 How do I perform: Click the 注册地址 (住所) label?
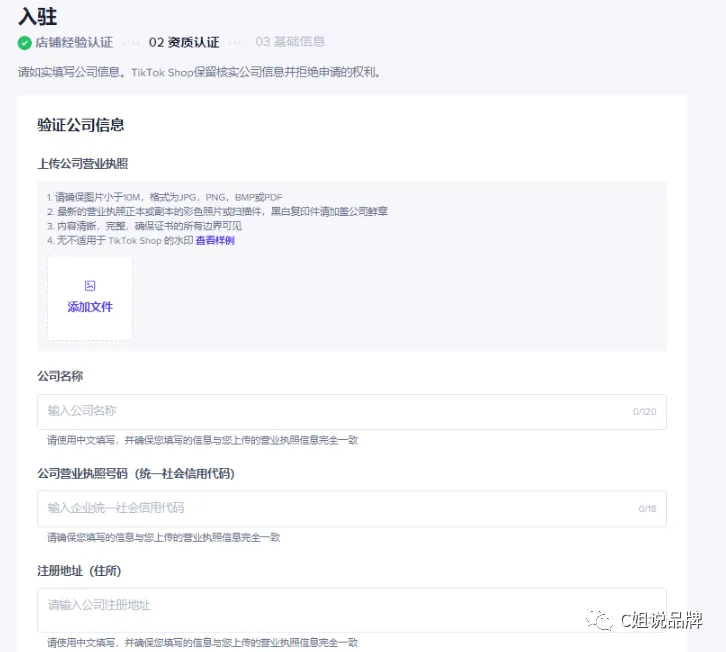(79, 570)
